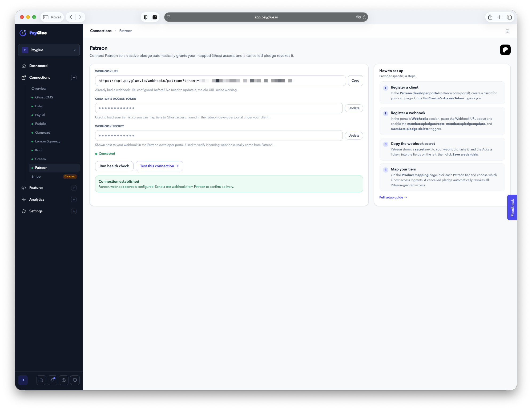The image size is (532, 410).
Task: Click the Webhook Secret field
Action: click(219, 136)
